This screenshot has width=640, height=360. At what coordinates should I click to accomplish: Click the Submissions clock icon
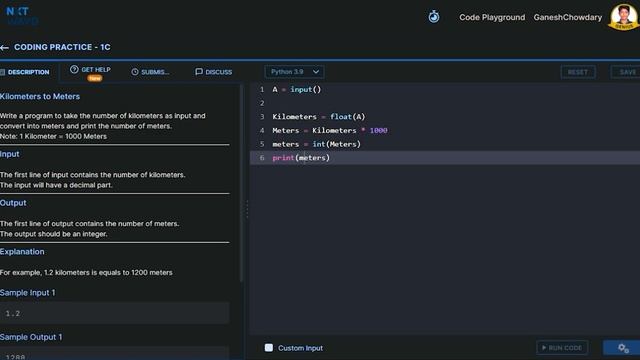[x=135, y=72]
